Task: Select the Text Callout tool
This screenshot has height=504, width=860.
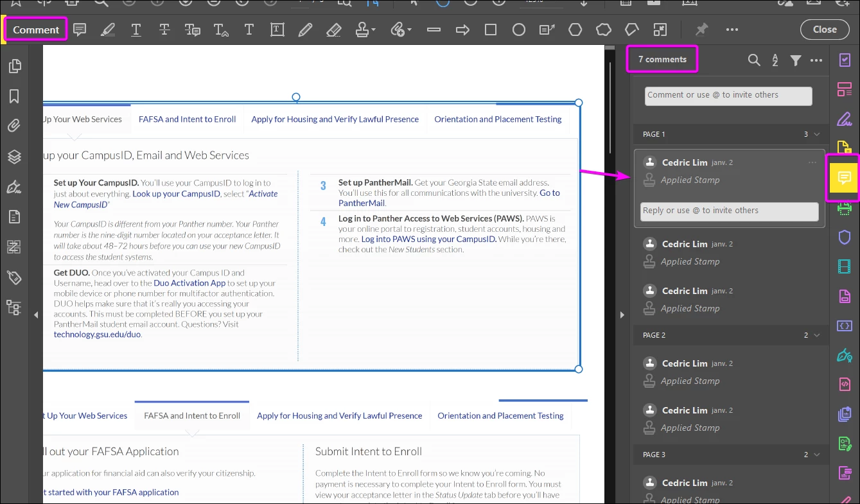Action: (547, 30)
